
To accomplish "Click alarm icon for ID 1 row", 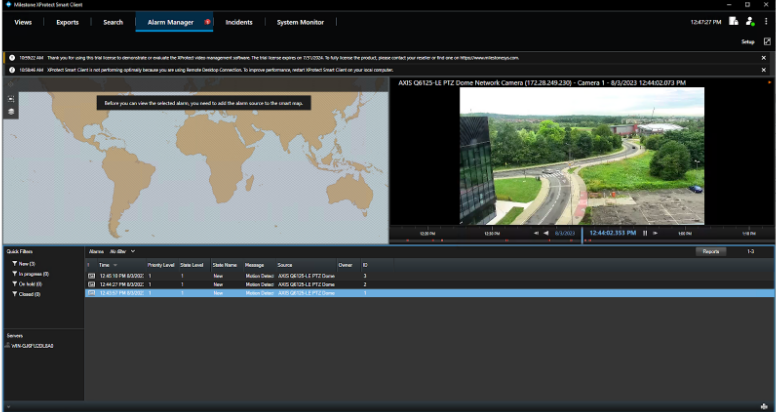I will [x=91, y=293].
